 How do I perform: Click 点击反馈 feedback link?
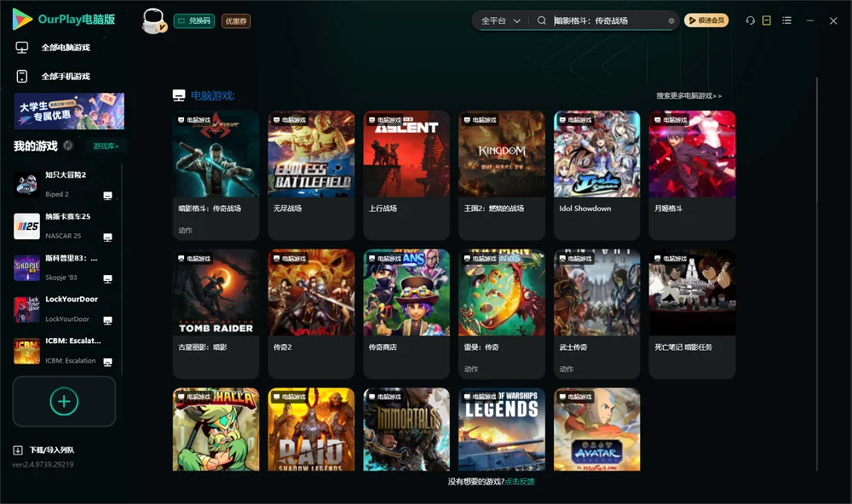520,481
